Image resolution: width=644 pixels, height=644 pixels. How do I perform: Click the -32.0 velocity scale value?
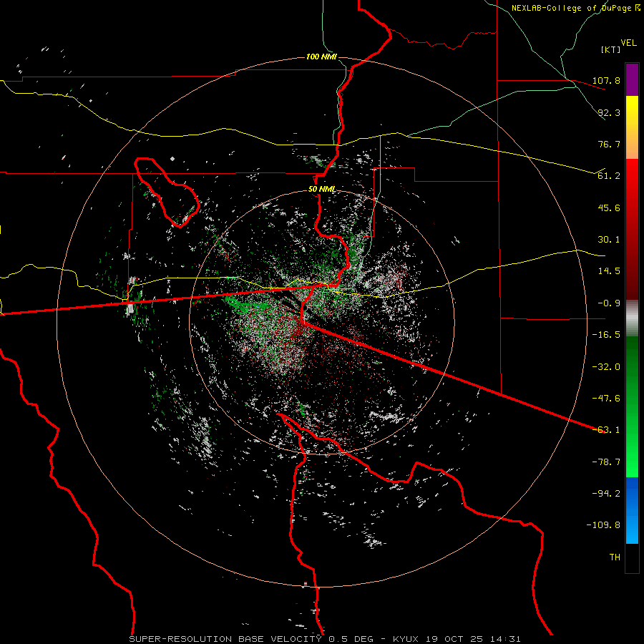tap(606, 367)
